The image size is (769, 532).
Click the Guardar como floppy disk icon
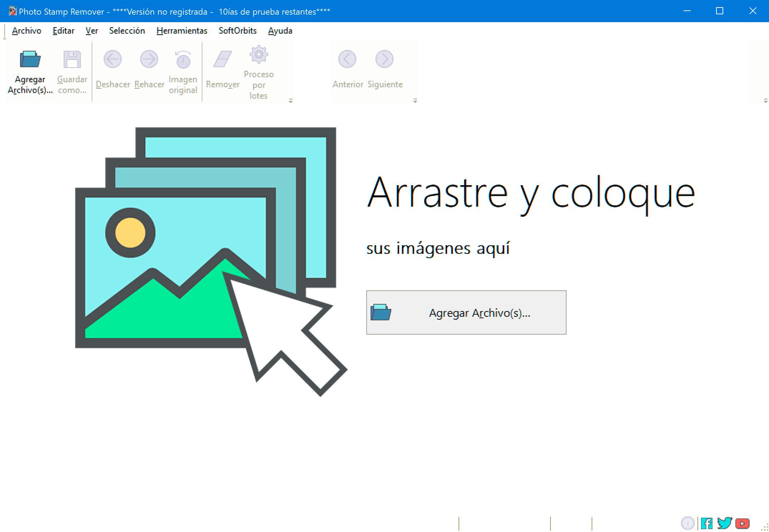tap(72, 59)
